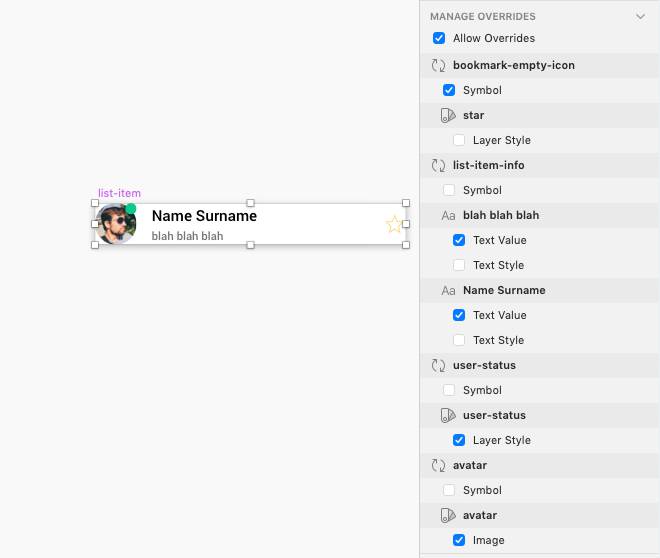
Task: Click the green online status dot
Action: [x=131, y=208]
